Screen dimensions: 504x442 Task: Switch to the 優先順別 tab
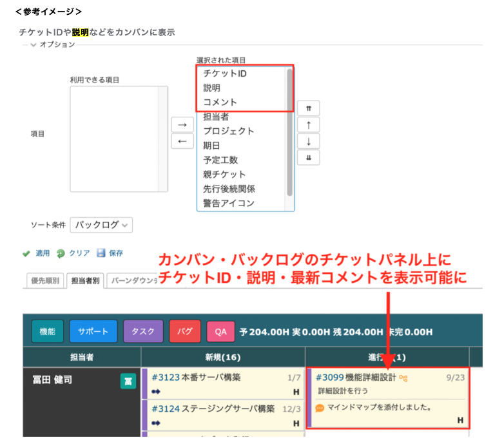pos(44,281)
